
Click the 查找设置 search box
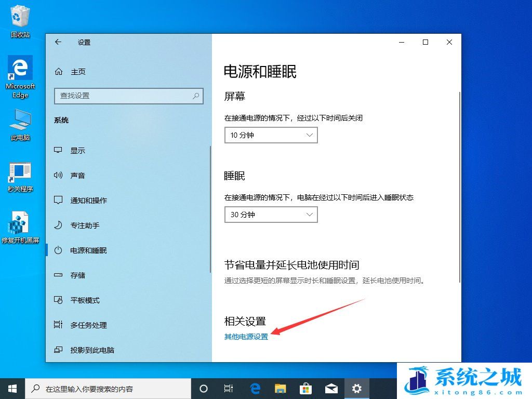click(x=128, y=96)
